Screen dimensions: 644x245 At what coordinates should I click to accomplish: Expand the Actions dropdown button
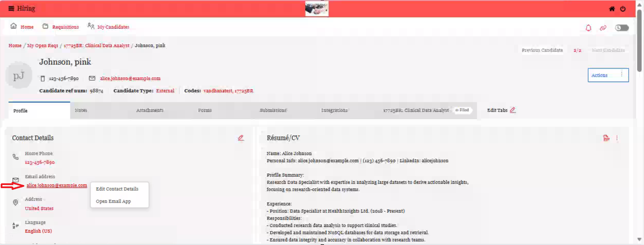pyautogui.click(x=608, y=75)
